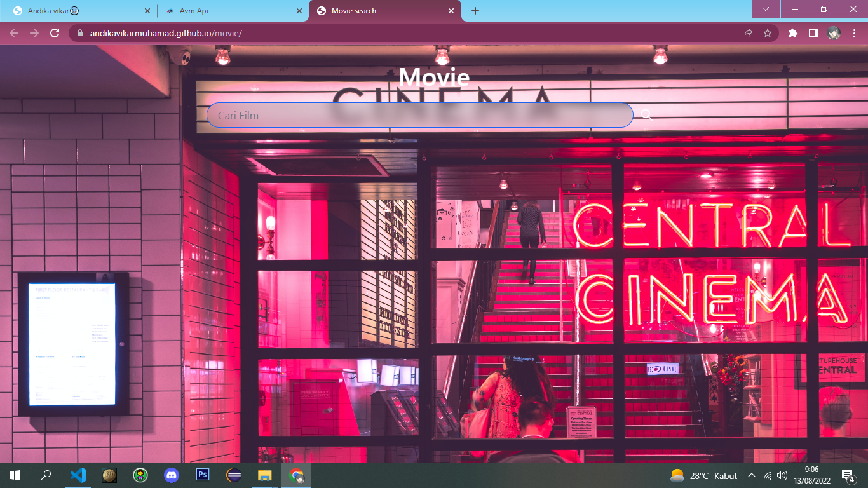
Task: Open the weather widget showing 28°C Kabut
Action: click(704, 475)
